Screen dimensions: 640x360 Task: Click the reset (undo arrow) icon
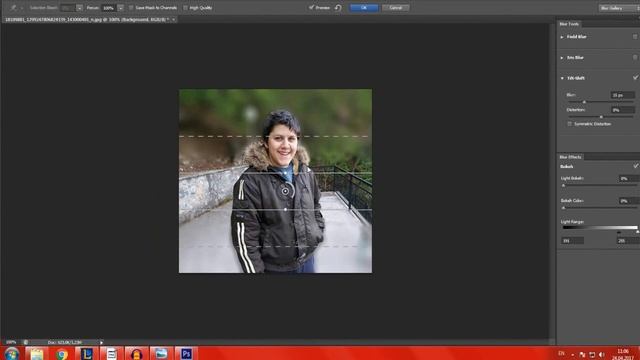coord(338,8)
